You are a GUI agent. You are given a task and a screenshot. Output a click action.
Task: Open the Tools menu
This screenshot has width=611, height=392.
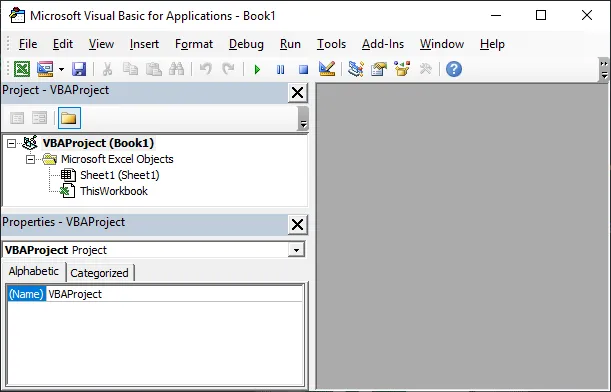[331, 44]
